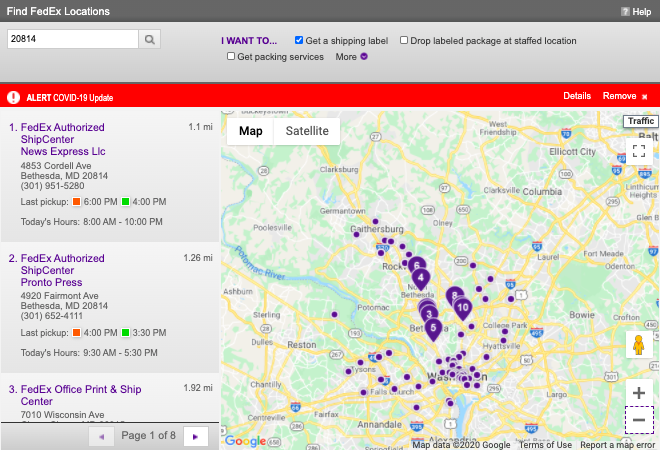Select map pin number 5
This screenshot has height=450, width=660.
point(433,329)
